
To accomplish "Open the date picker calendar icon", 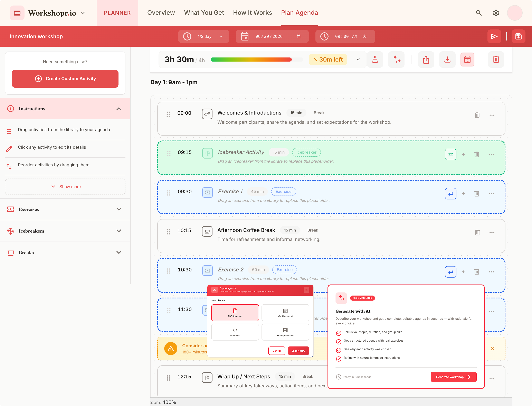I will [299, 36].
